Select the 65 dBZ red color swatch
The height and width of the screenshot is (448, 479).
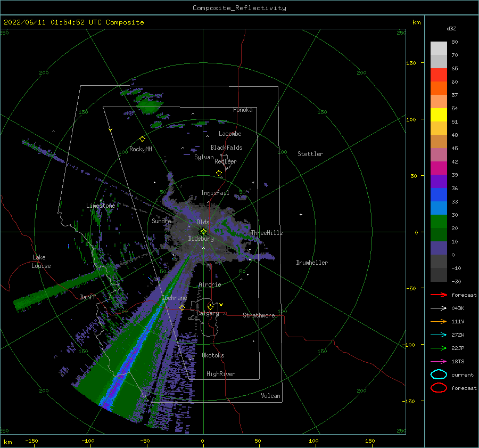pos(439,75)
